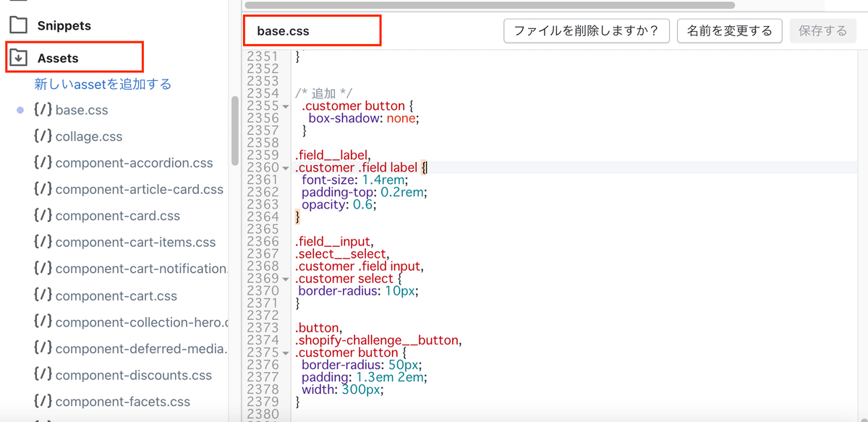Collapse code block at line 2369
The image size is (868, 422).
pyautogui.click(x=286, y=279)
